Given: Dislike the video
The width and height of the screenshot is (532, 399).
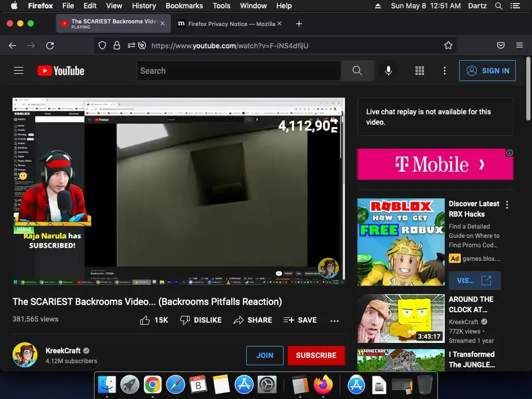Looking at the screenshot, I should coord(201,320).
